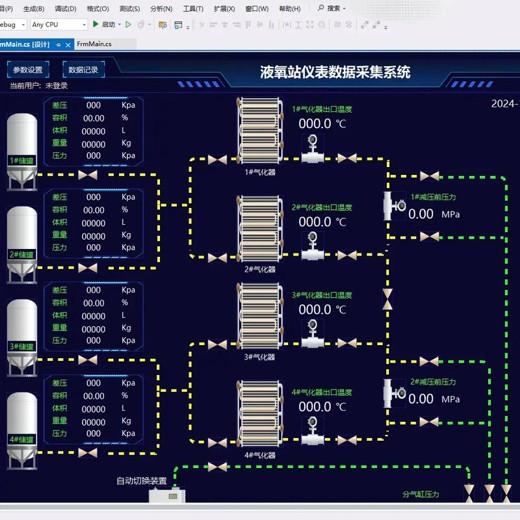Screen dimensions: 520x520
Task: Select the 2#气化器 vaporizer graphic
Action: coord(260,229)
